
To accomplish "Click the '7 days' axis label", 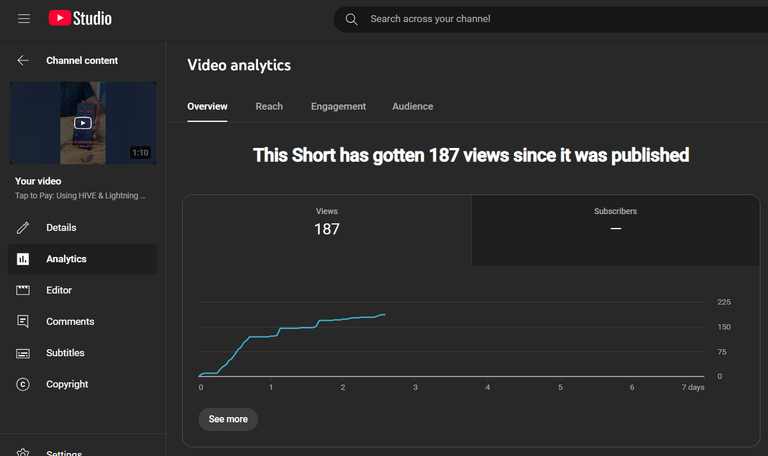I will click(x=693, y=387).
